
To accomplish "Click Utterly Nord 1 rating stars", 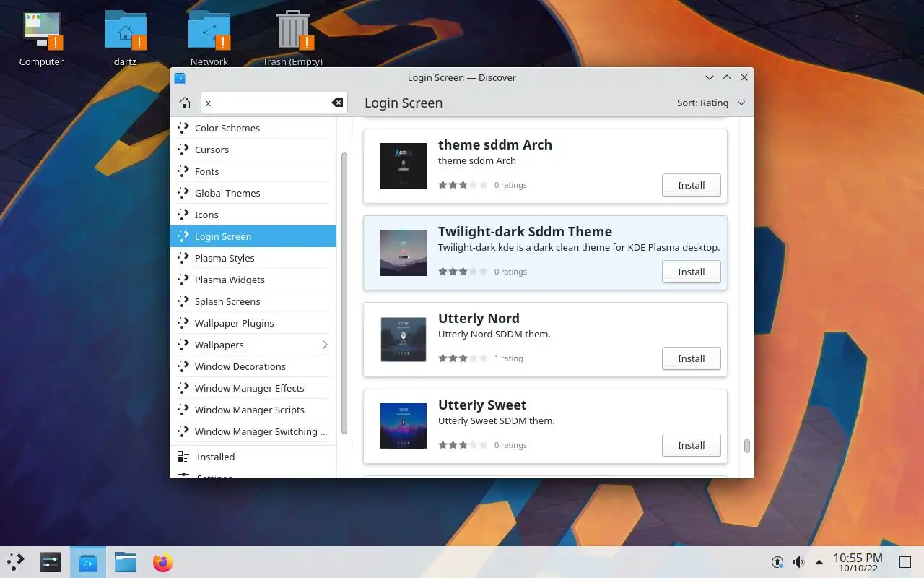I will [463, 358].
